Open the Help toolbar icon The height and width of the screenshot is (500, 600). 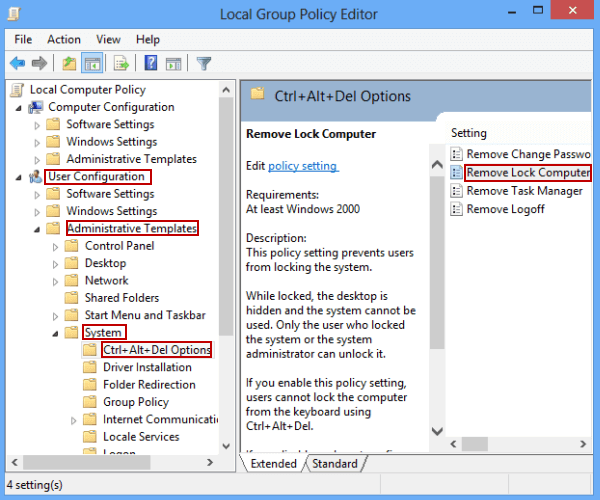tap(151, 63)
